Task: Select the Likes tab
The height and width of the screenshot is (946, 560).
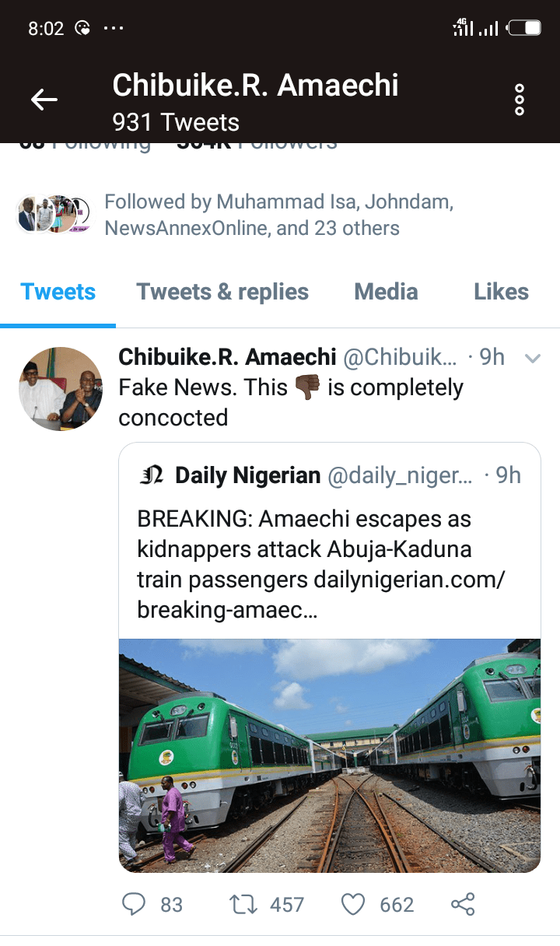Action: pos(501,292)
